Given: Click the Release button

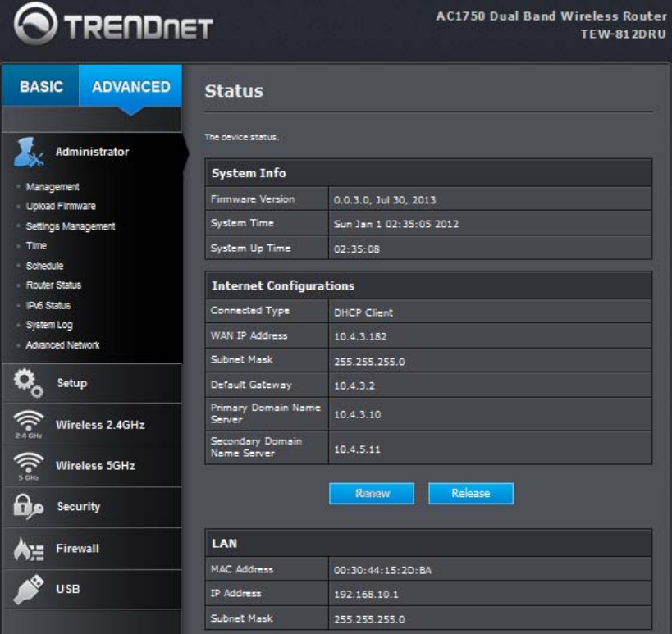Looking at the screenshot, I should click(471, 494).
